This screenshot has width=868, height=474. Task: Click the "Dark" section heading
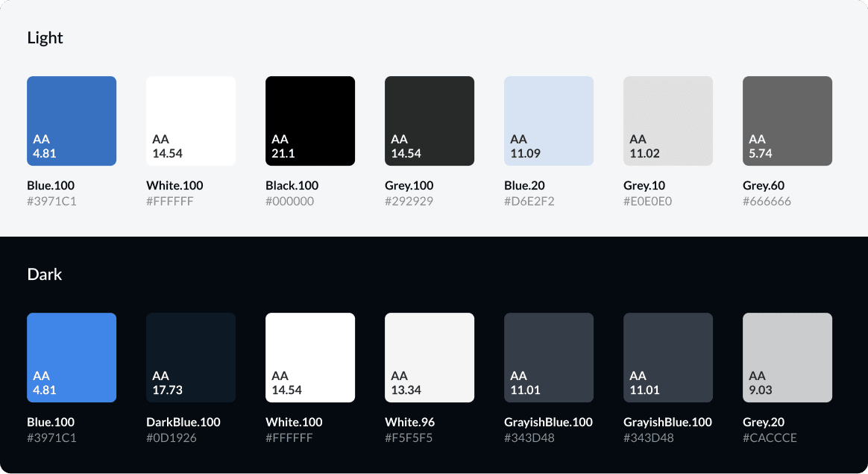pos(44,275)
